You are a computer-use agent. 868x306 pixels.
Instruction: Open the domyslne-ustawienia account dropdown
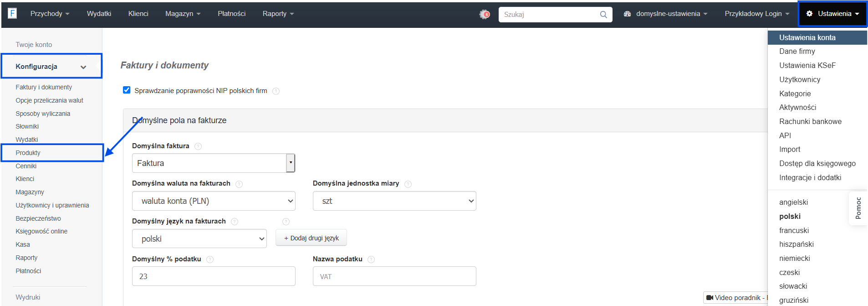(665, 14)
